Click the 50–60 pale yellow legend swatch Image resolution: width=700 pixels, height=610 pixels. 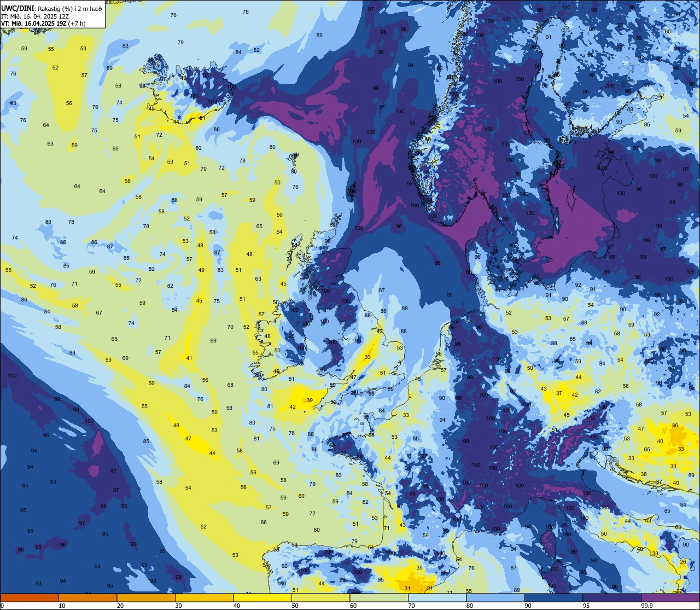[x=320, y=597]
